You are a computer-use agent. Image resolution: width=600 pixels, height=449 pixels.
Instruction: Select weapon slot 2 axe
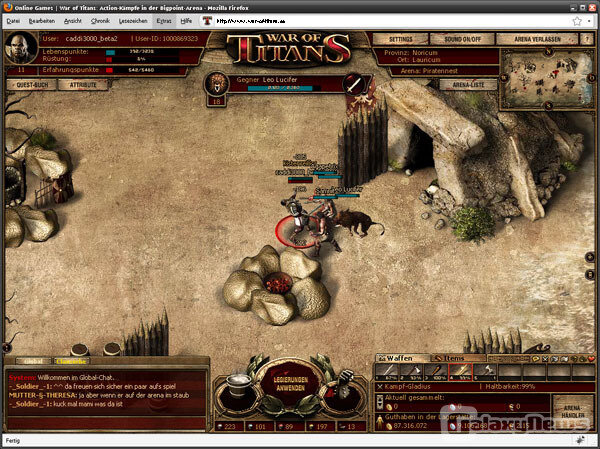(411, 372)
